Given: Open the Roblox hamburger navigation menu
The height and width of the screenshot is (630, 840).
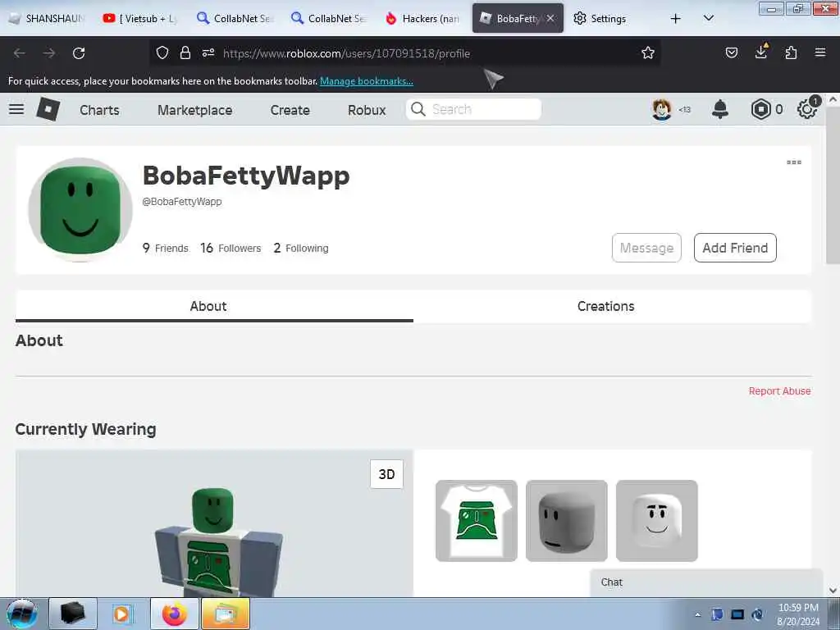Looking at the screenshot, I should 16,109.
